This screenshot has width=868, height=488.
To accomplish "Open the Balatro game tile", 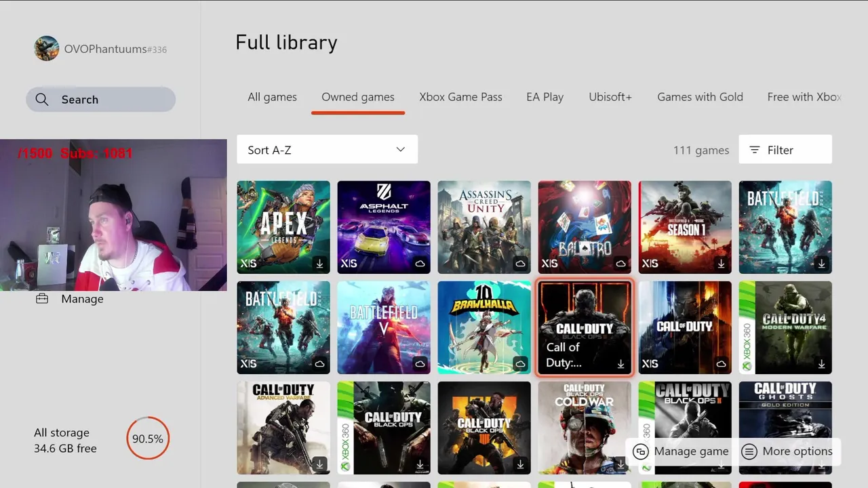I will [x=585, y=227].
